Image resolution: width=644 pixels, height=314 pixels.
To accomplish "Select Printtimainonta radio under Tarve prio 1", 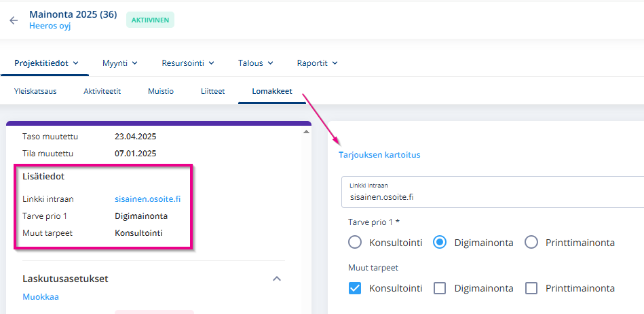I will [531, 243].
